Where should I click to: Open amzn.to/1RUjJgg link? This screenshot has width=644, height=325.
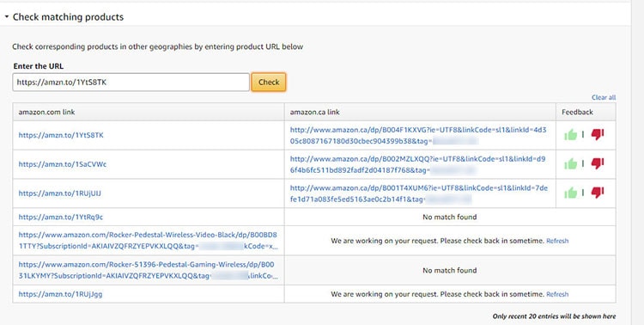(60, 294)
